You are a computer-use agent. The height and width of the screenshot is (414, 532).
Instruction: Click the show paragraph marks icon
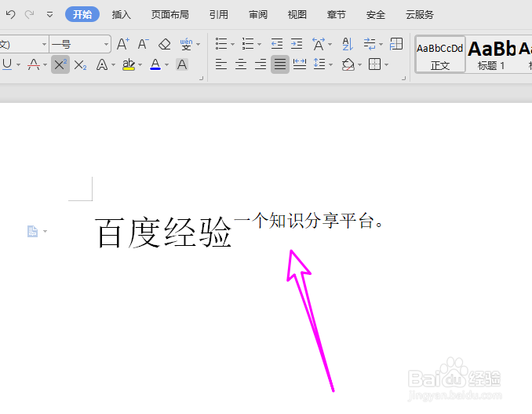[370, 44]
